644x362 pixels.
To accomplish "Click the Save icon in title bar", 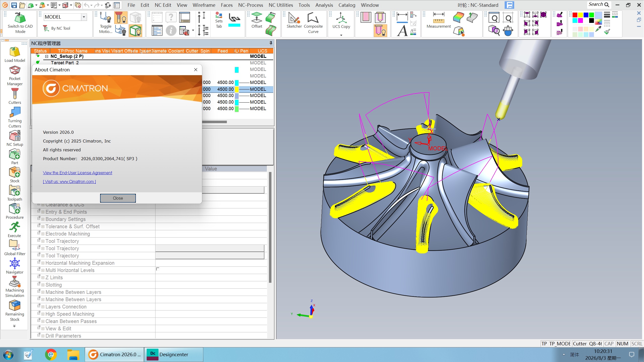I will (x=14, y=5).
